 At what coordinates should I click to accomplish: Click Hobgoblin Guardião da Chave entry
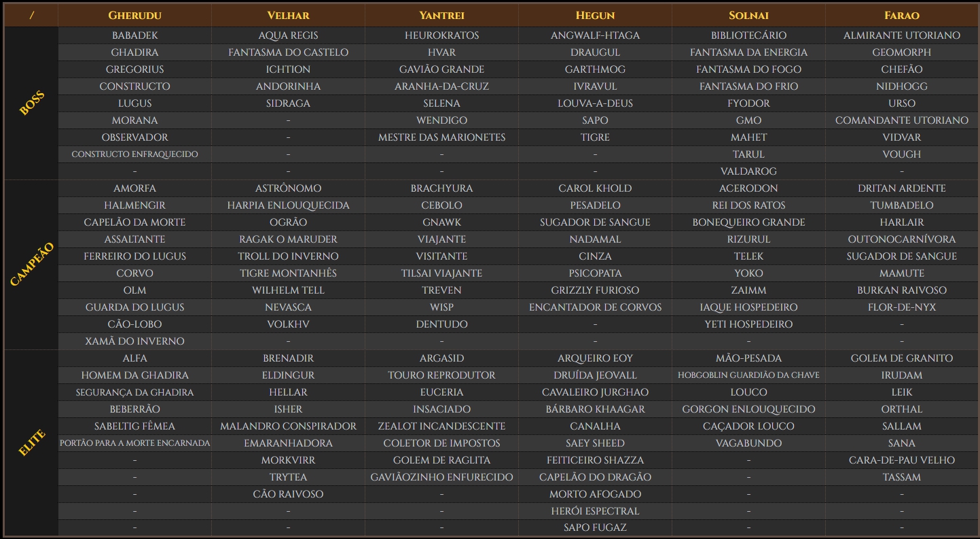pos(748,375)
